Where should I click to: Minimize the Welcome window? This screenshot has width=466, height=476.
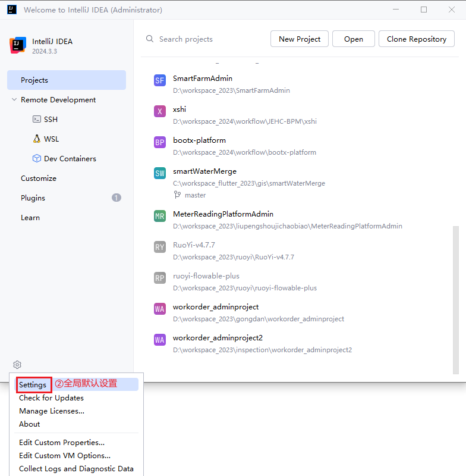[396, 10]
